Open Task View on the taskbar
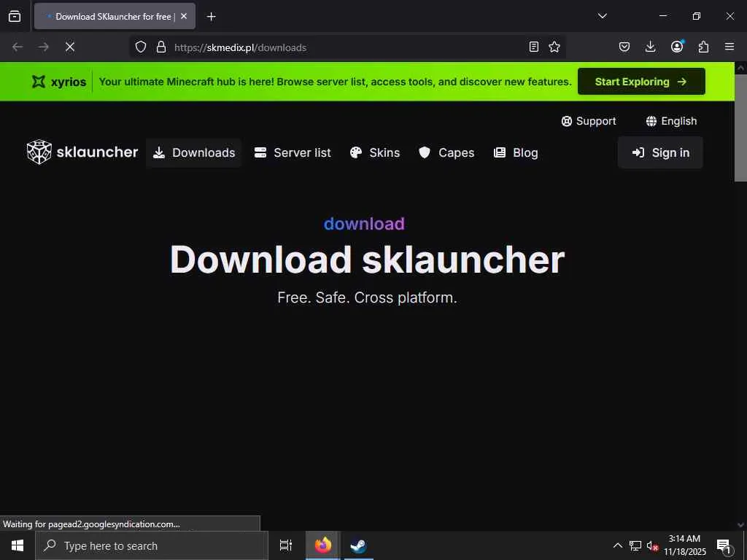Image resolution: width=747 pixels, height=560 pixels. pyautogui.click(x=286, y=545)
